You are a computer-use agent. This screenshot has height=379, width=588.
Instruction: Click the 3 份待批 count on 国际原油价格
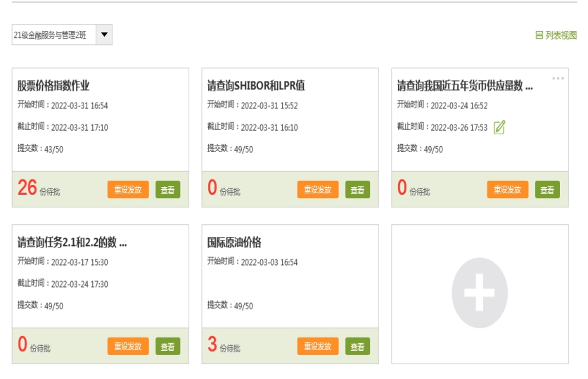pos(224,345)
